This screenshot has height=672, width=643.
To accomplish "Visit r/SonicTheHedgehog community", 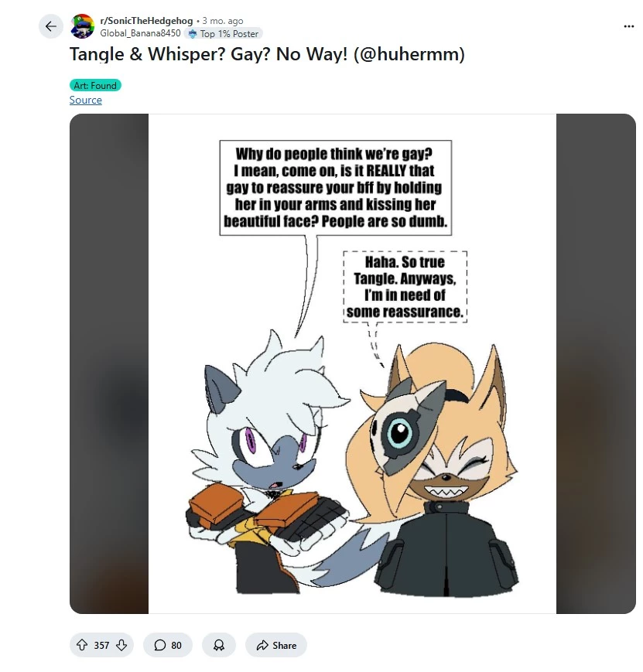I will click(x=146, y=21).
